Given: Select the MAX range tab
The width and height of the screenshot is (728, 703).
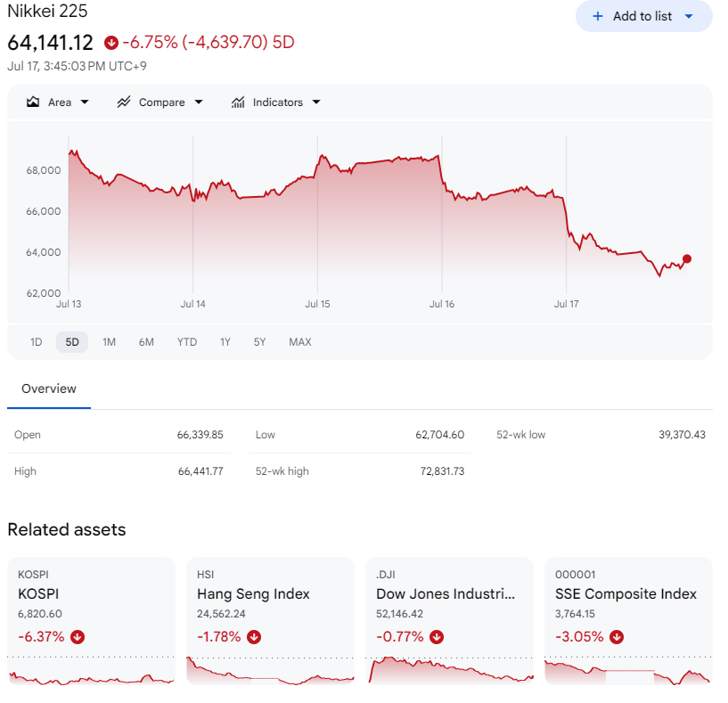Looking at the screenshot, I should click(x=300, y=342).
